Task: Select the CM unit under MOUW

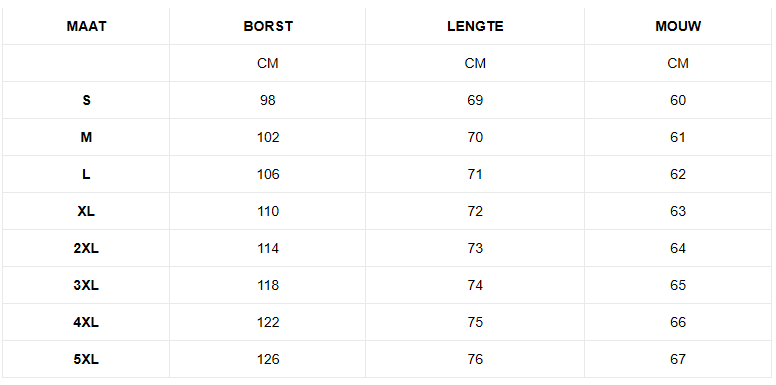Action: pos(678,63)
